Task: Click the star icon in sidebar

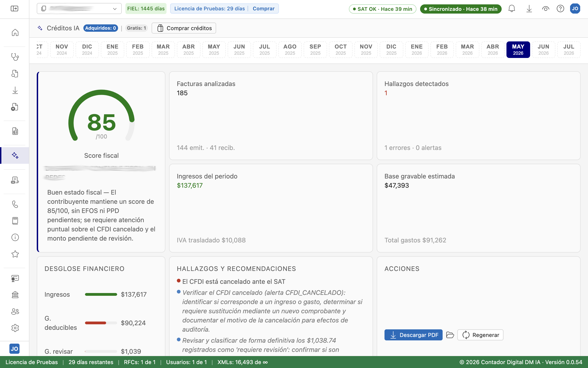Action: click(x=15, y=254)
